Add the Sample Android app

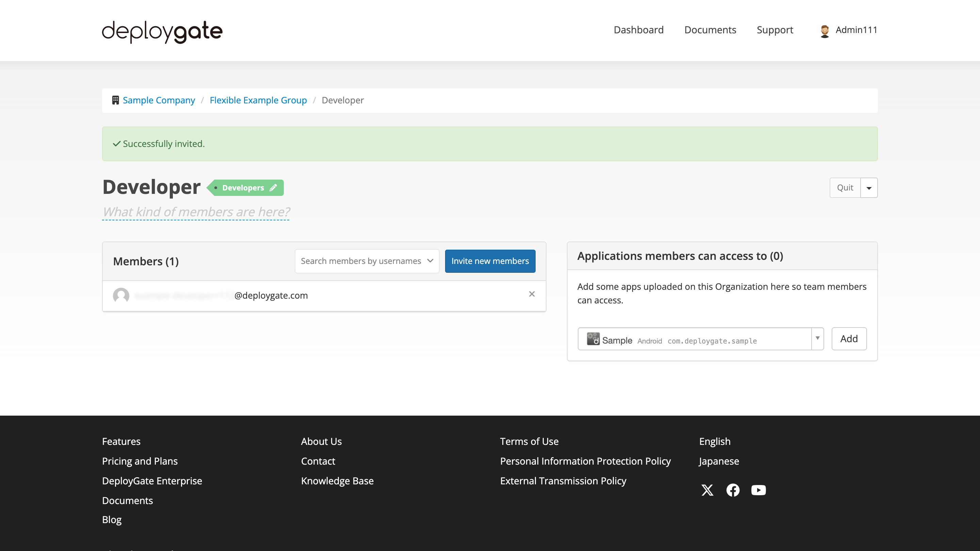coord(849,338)
